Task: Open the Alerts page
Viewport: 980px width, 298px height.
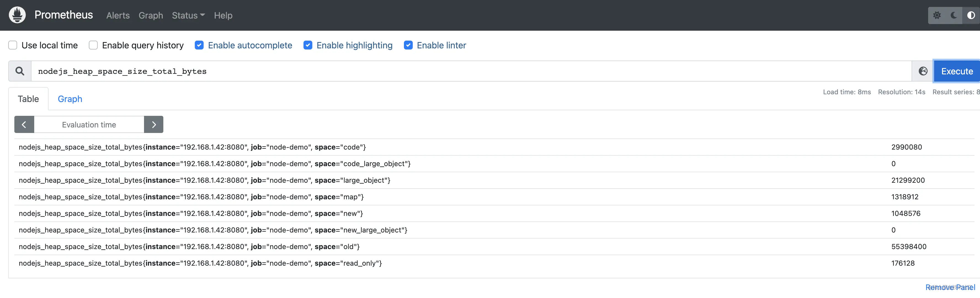Action: tap(118, 15)
